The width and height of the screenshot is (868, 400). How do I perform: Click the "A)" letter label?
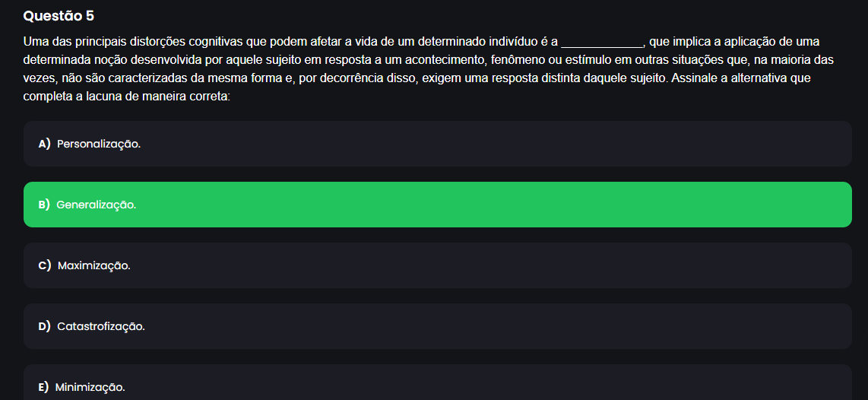pyautogui.click(x=44, y=144)
